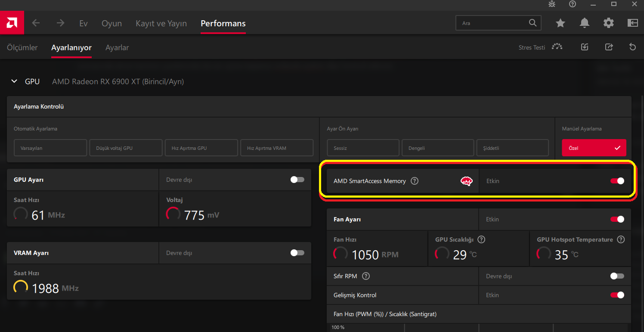
Task: Select the Şiddetli preset
Action: click(513, 148)
